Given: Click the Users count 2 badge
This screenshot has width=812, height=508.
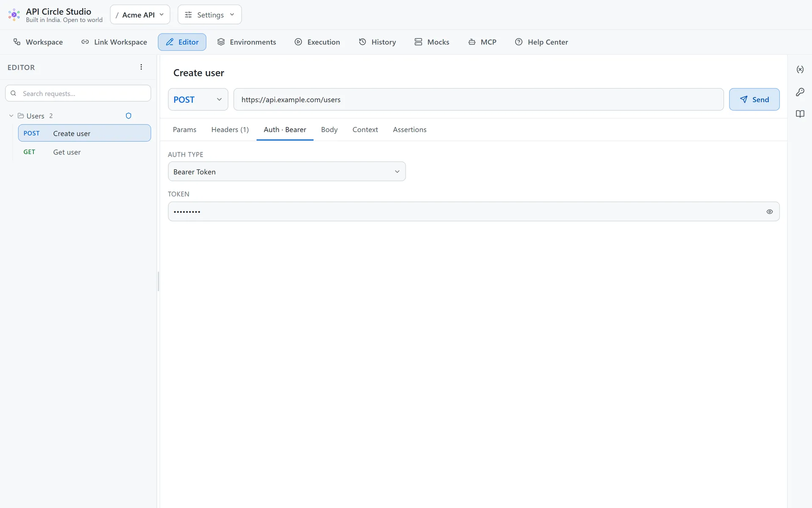Looking at the screenshot, I should (51, 116).
